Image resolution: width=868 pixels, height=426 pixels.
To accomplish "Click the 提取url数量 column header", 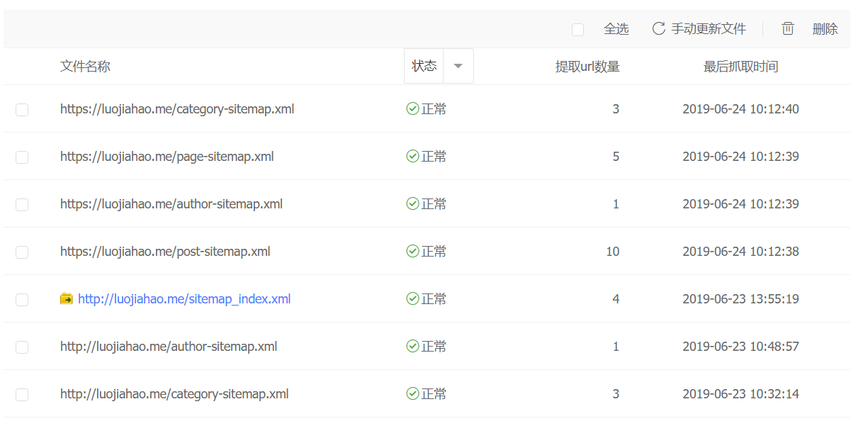I will click(587, 67).
